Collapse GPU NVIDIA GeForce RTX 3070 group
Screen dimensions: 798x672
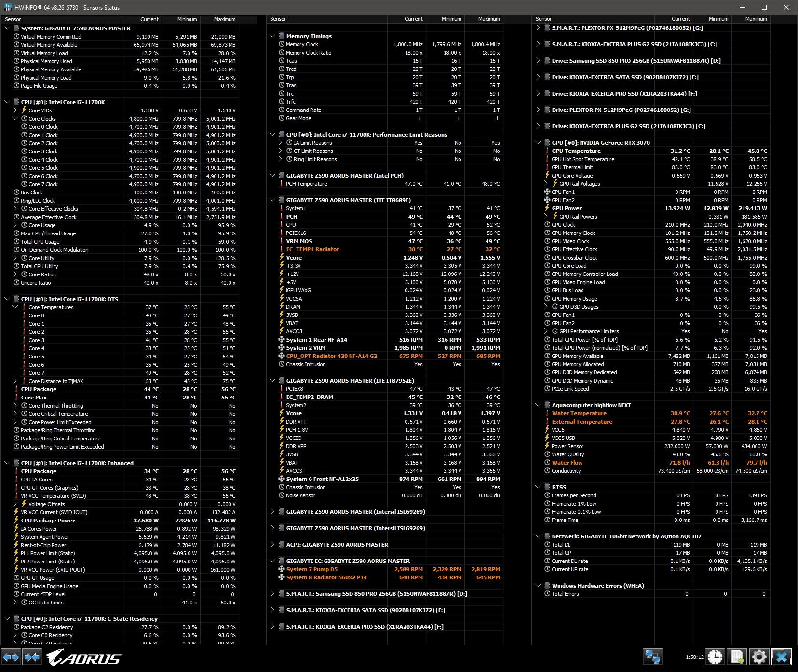click(538, 143)
